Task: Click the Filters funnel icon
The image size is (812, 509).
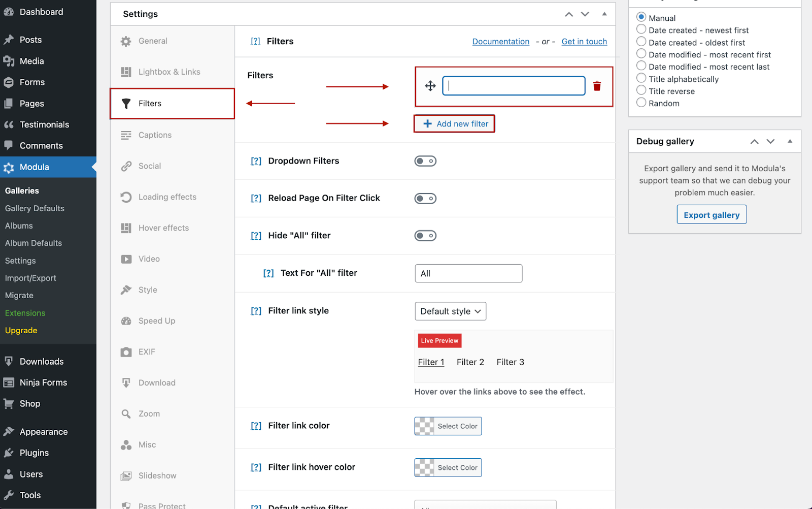Action: click(126, 104)
